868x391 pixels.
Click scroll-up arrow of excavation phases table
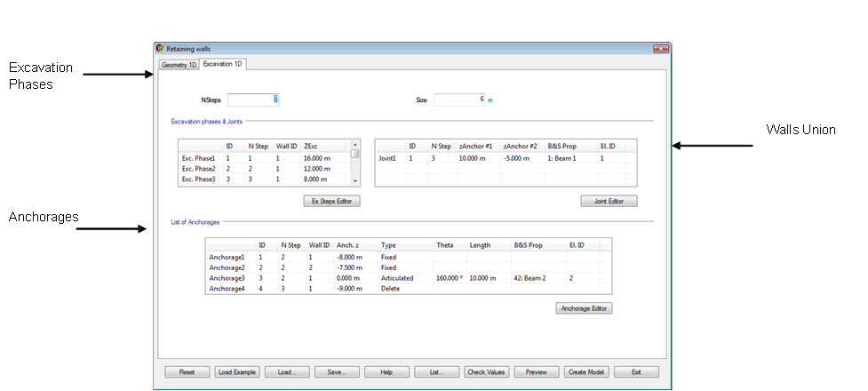click(355, 145)
